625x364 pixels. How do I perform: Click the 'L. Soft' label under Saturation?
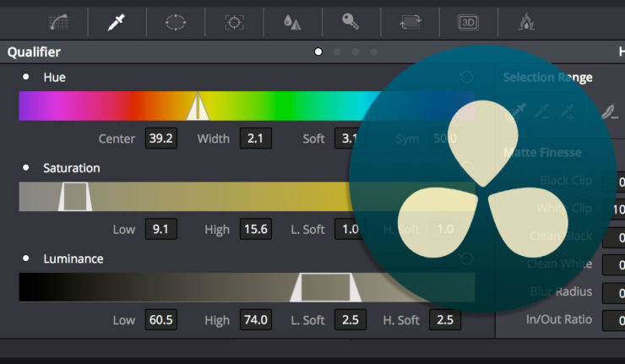[x=307, y=230]
